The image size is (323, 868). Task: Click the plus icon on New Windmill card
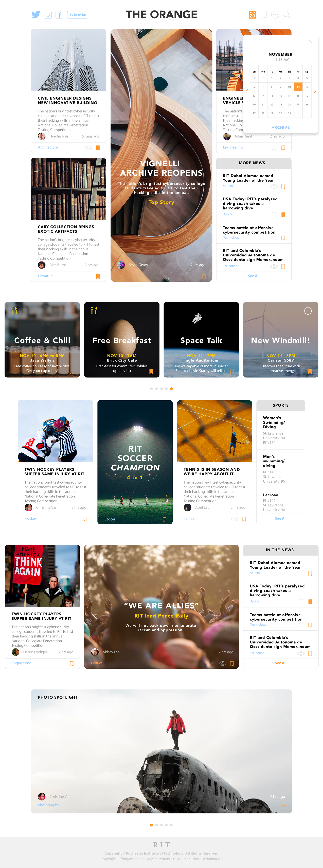(308, 311)
